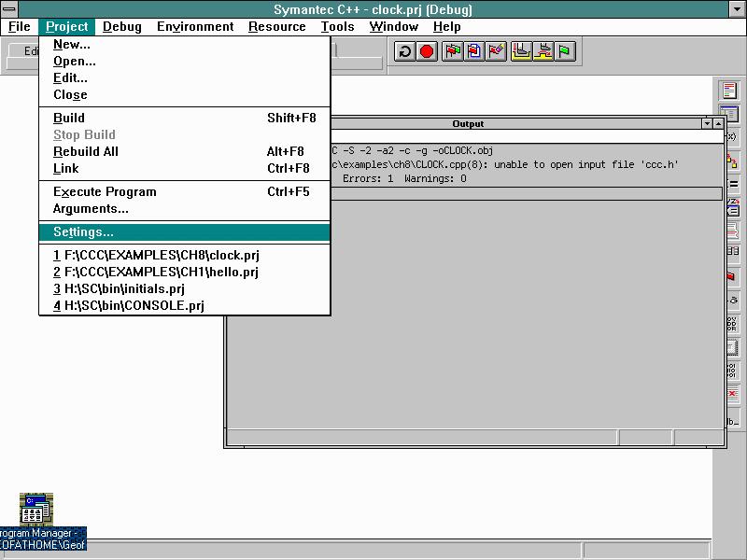Viewport: 747px width, 560px height.
Task: Click the document icon above the right toolbar
Action: coord(729,91)
